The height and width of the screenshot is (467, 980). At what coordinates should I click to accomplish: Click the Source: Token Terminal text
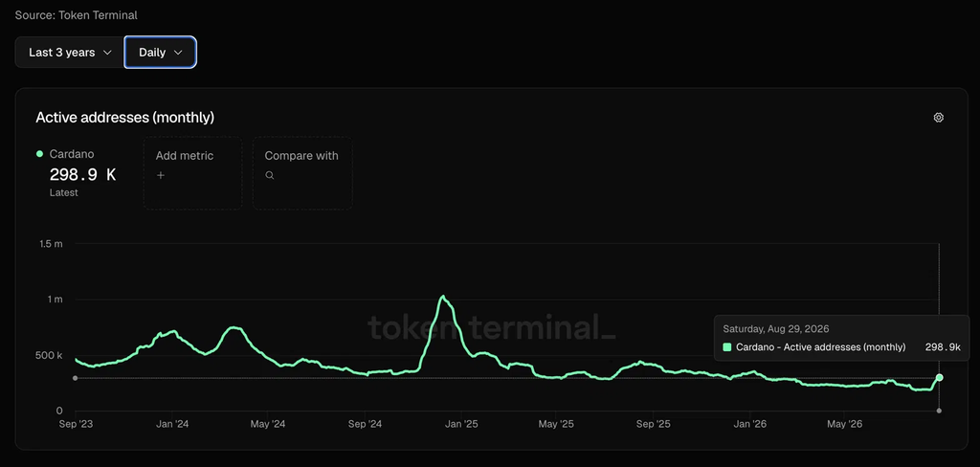(x=77, y=15)
